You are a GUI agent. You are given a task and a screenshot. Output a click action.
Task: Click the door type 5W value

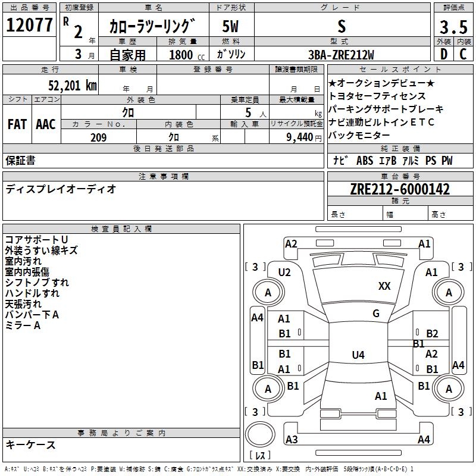230,26
